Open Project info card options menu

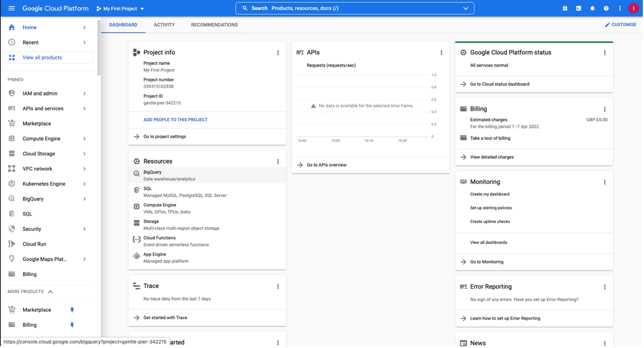pos(278,53)
